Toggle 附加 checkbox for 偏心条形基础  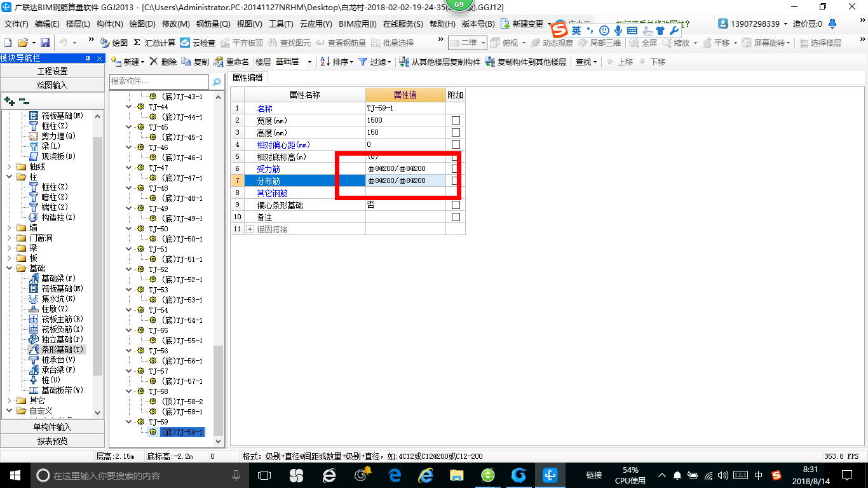point(456,205)
